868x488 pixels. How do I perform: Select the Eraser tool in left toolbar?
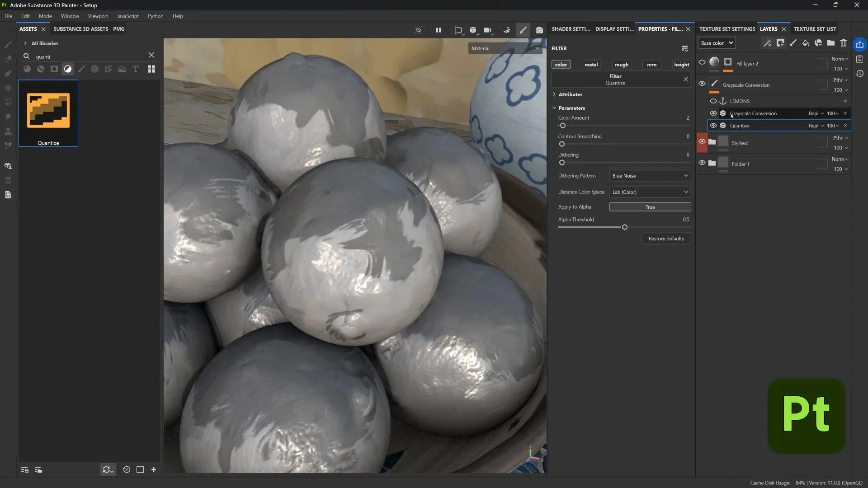click(x=8, y=59)
